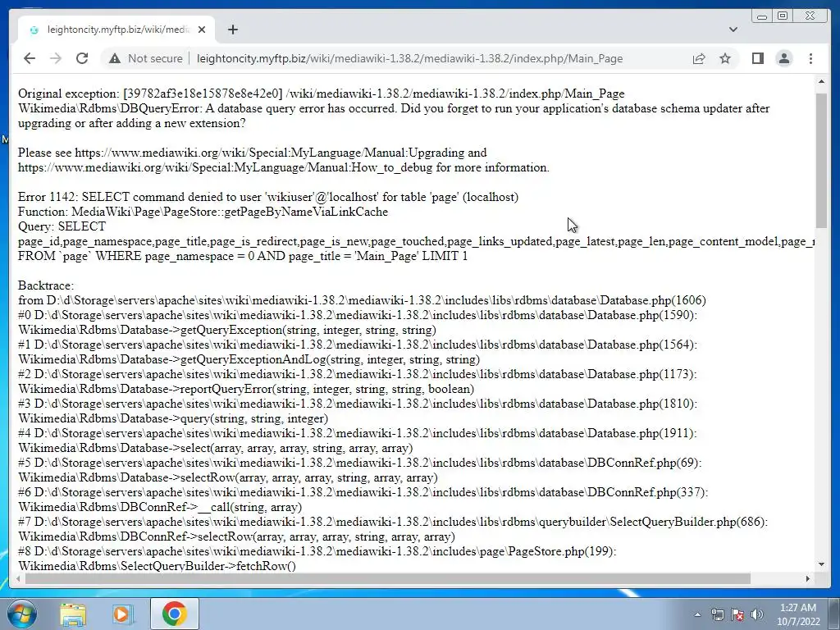Click the Manual:Upgrading URL text
This screenshot has width=840, height=630.
tap(269, 153)
